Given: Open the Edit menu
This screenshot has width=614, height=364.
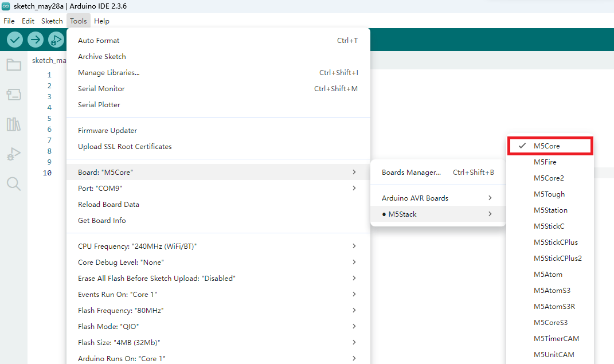Looking at the screenshot, I should click(28, 21).
